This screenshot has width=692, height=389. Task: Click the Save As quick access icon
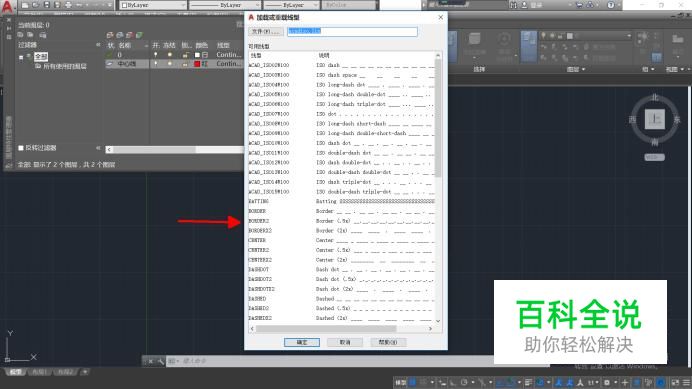point(57,5)
